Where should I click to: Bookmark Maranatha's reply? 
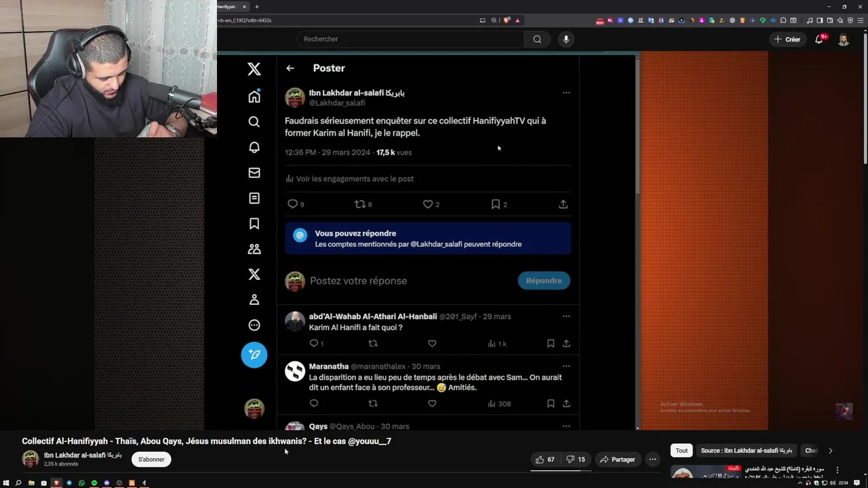(x=551, y=403)
